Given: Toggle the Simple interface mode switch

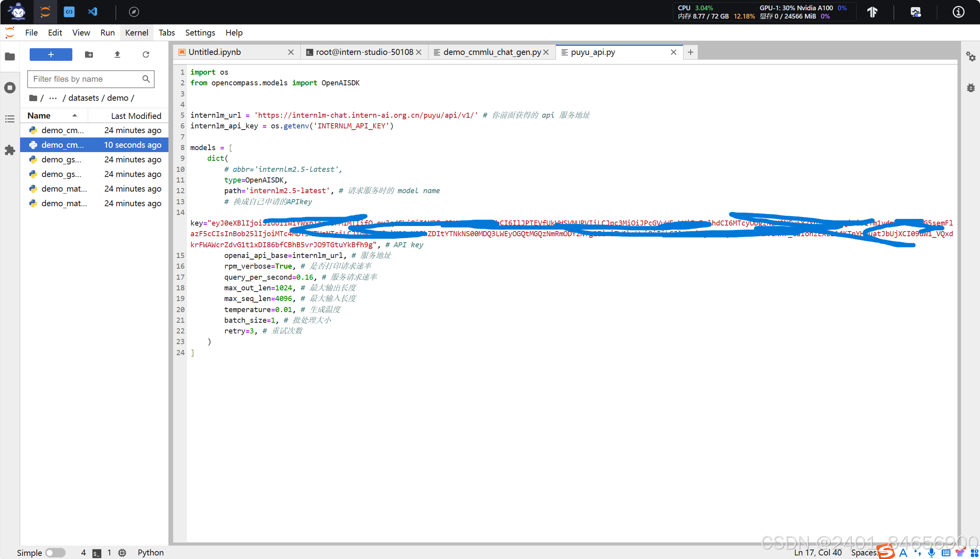Looking at the screenshot, I should pyautogui.click(x=55, y=553).
